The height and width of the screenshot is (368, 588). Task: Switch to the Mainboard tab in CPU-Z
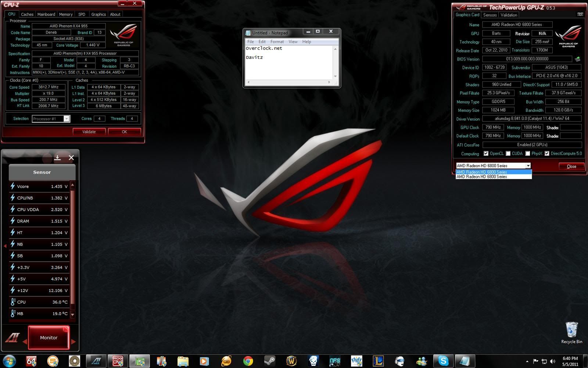[46, 14]
